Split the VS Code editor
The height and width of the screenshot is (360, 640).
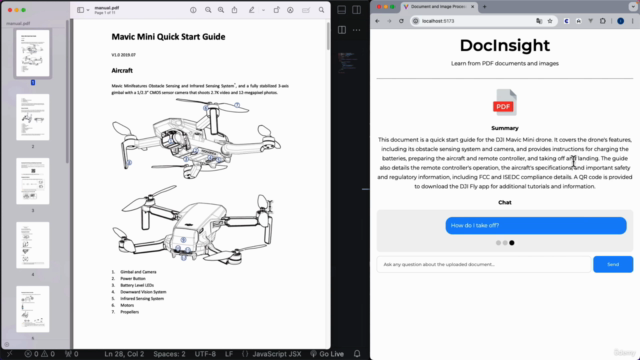tap(342, 30)
